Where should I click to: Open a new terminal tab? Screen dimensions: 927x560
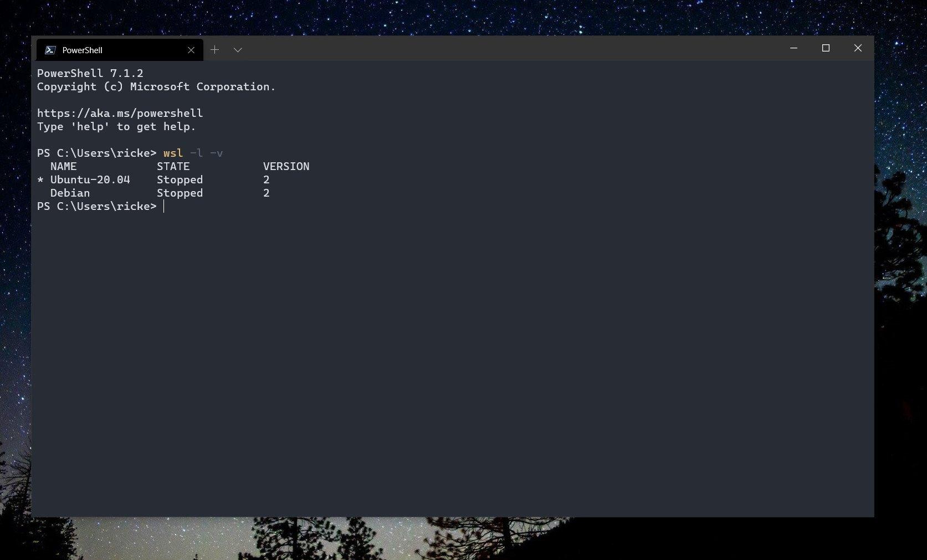pyautogui.click(x=214, y=49)
